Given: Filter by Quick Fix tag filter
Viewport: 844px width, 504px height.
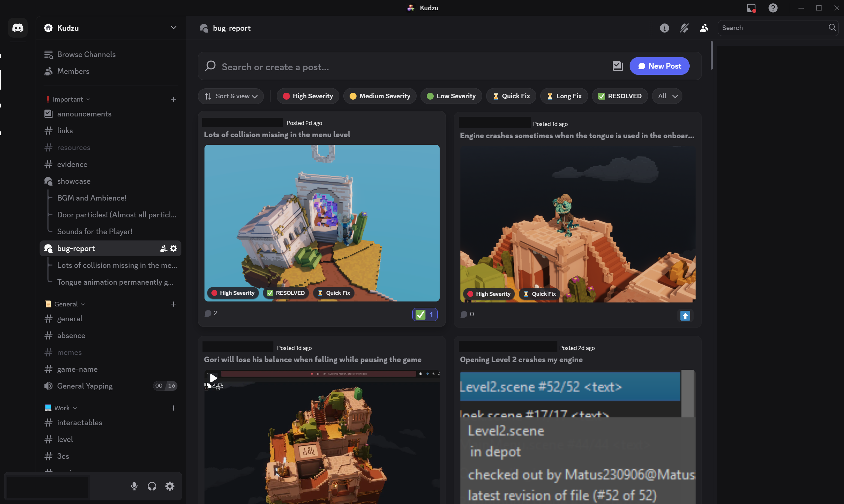Looking at the screenshot, I should [511, 96].
